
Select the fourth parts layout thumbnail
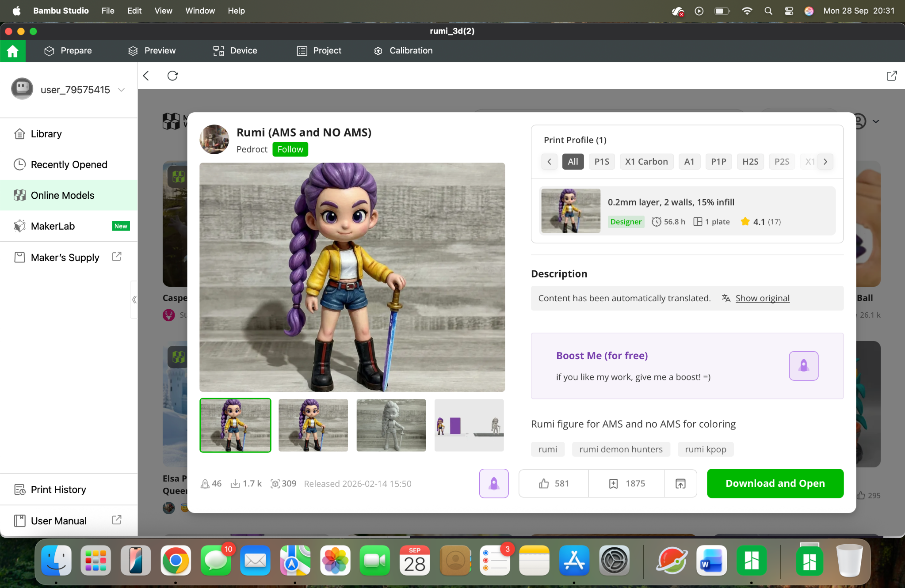pos(469,425)
